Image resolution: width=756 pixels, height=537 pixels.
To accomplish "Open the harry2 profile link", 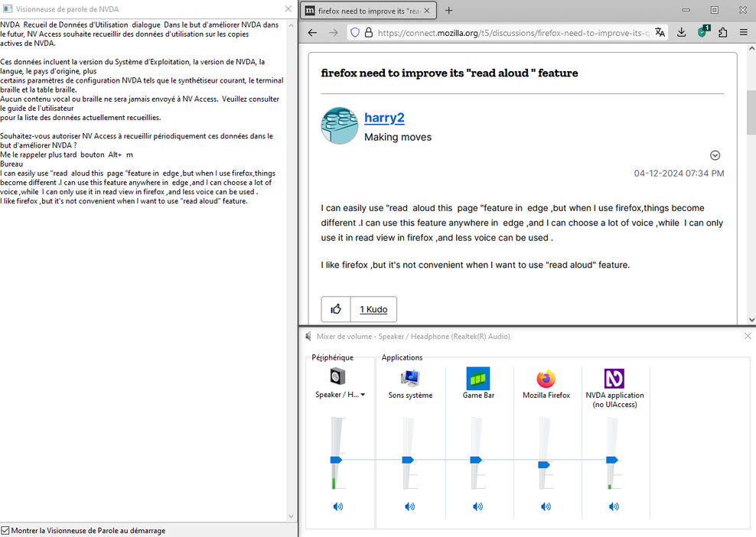I will [384, 118].
